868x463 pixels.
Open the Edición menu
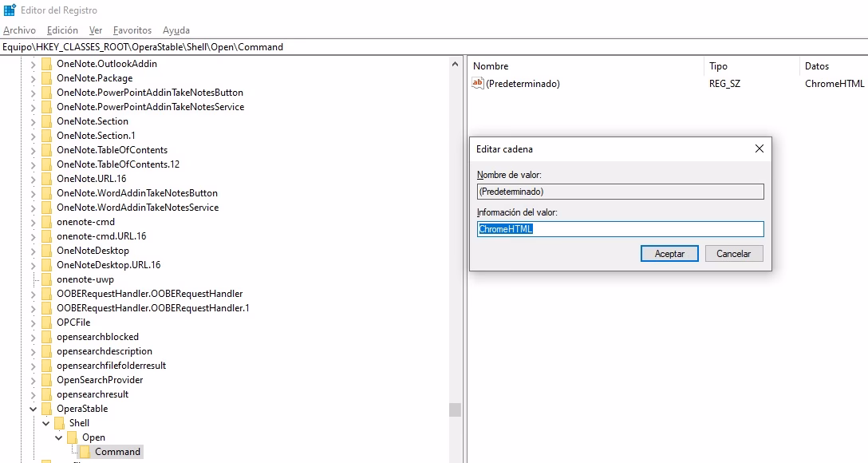(62, 30)
